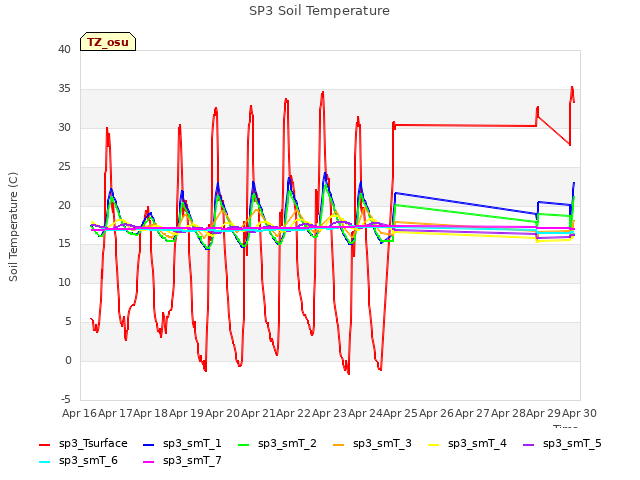Toggle the sp3_smT_1 legend entry
Viewport: 640px width, 480px height.
point(182,444)
